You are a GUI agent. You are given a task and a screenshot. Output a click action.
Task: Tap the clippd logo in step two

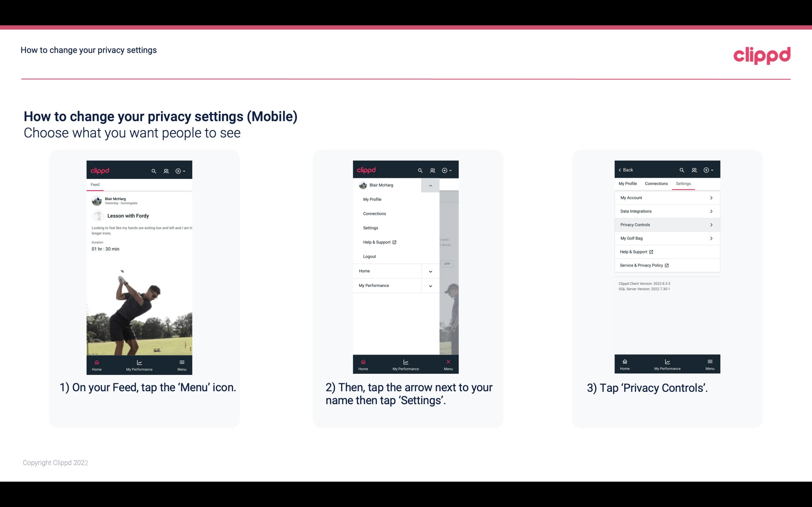click(366, 169)
